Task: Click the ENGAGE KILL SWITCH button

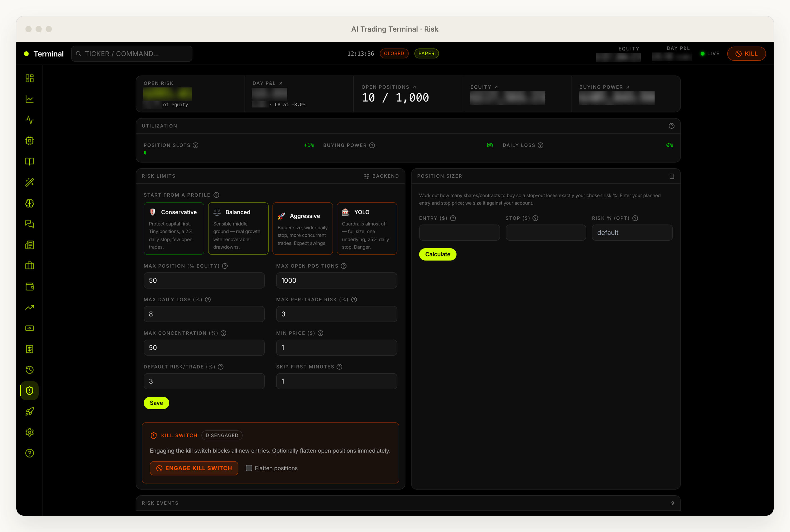Action: click(194, 468)
